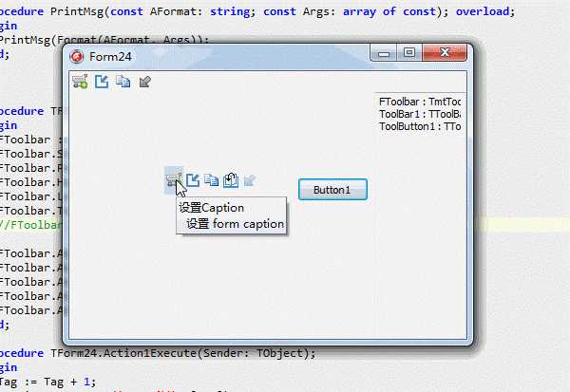Click the blue arrow-box icon in the top toolbar
This screenshot has width=570, height=392.
click(102, 82)
